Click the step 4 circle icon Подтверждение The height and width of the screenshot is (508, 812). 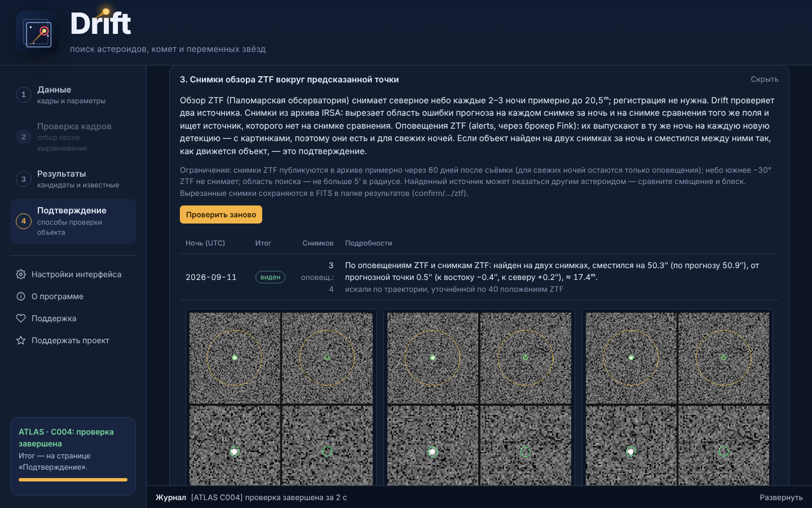pyautogui.click(x=24, y=221)
